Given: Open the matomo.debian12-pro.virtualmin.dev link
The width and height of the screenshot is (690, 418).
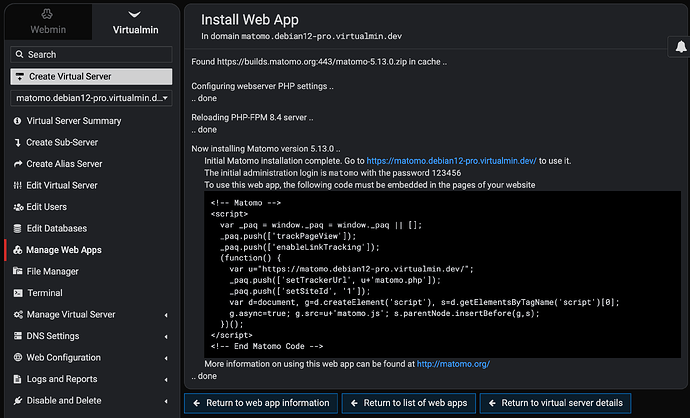Looking at the screenshot, I should coord(451,161).
